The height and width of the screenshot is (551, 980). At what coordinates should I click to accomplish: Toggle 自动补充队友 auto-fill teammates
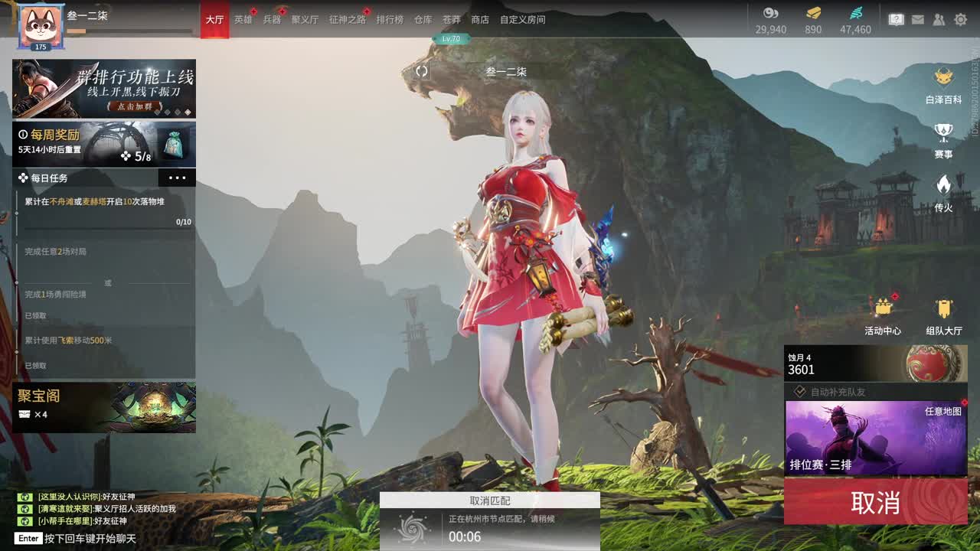799,392
